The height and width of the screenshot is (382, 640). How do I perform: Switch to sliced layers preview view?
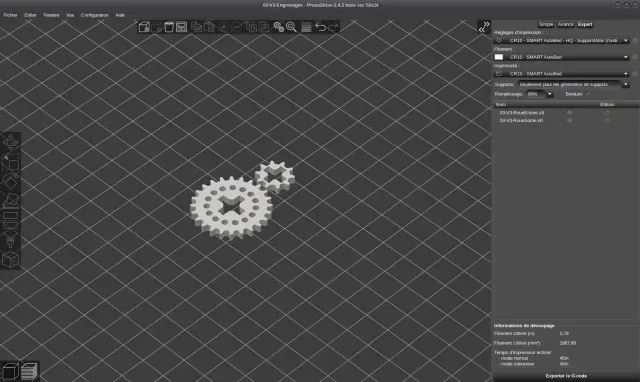29,371
